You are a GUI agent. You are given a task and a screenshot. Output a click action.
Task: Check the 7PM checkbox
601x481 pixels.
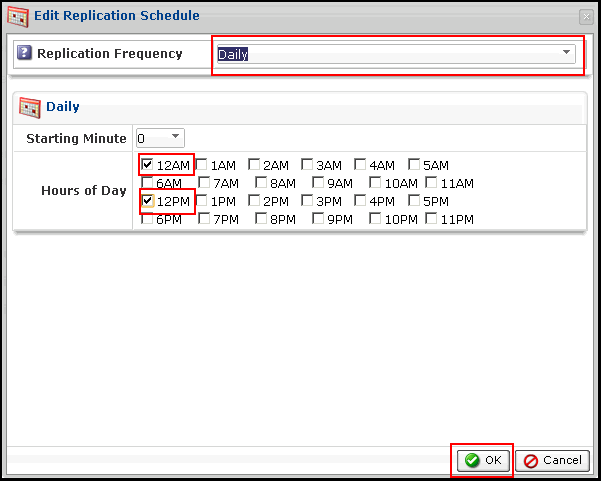click(204, 218)
